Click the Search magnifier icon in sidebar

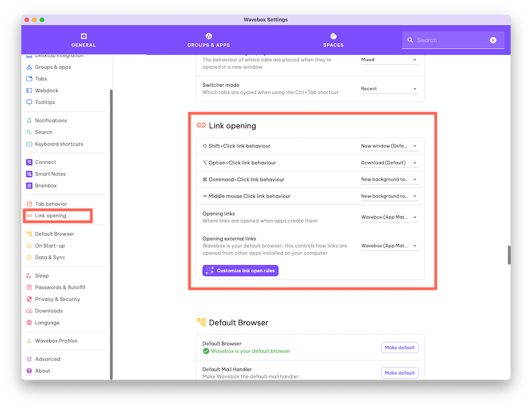pyautogui.click(x=29, y=132)
